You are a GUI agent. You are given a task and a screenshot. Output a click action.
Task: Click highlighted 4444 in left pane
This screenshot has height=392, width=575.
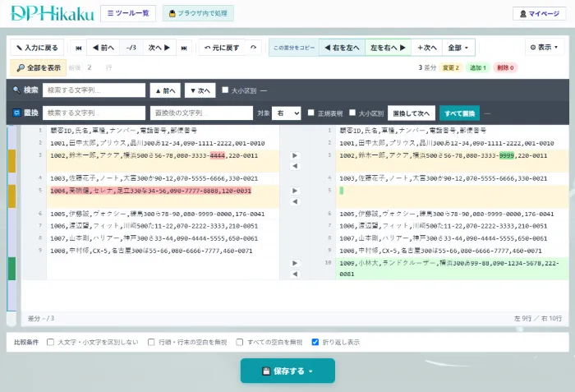coord(217,155)
